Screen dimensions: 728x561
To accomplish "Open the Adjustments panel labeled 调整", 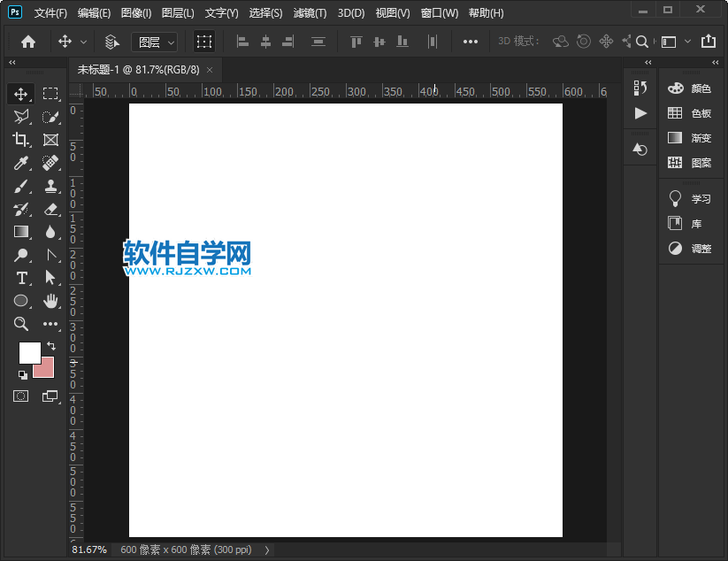I will coord(698,249).
